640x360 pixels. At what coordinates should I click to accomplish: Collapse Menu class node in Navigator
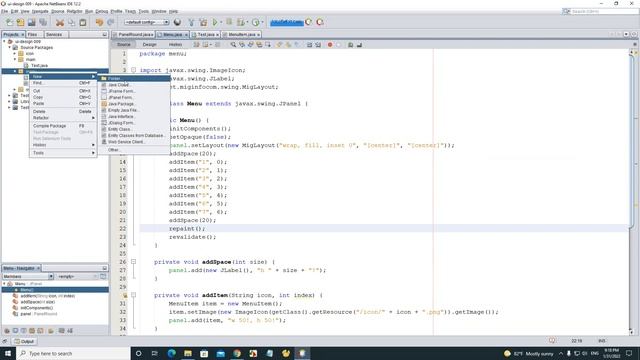pyautogui.click(x=4, y=284)
